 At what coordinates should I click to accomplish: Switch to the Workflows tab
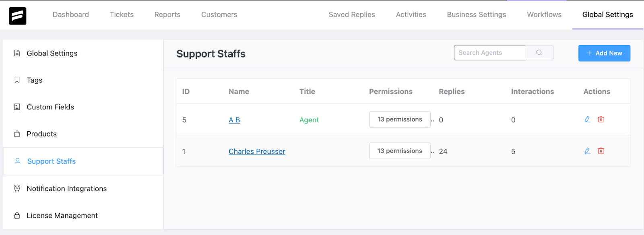[x=544, y=15]
